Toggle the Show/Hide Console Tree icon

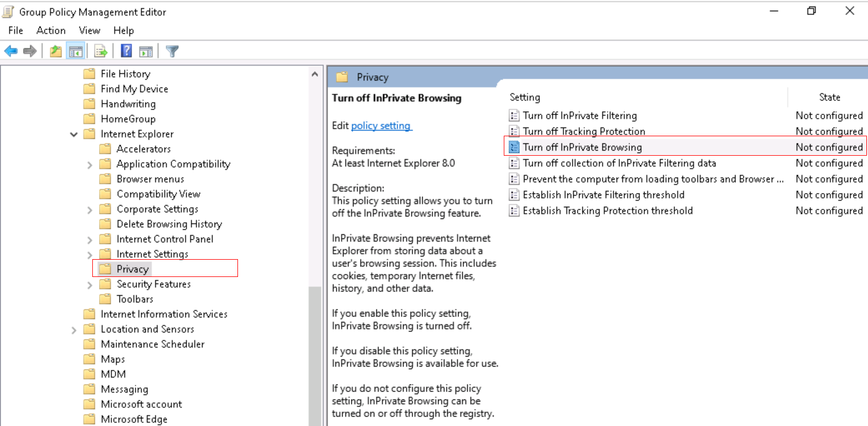[76, 51]
